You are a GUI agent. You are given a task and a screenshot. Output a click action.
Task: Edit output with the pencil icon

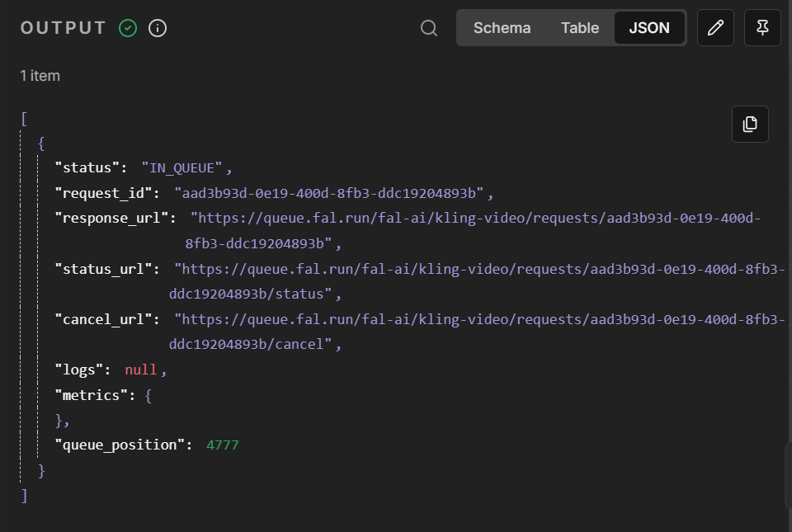click(x=715, y=28)
